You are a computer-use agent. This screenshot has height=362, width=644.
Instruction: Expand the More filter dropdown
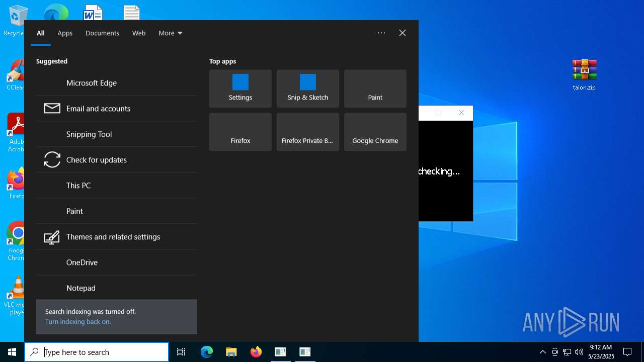[171, 33]
